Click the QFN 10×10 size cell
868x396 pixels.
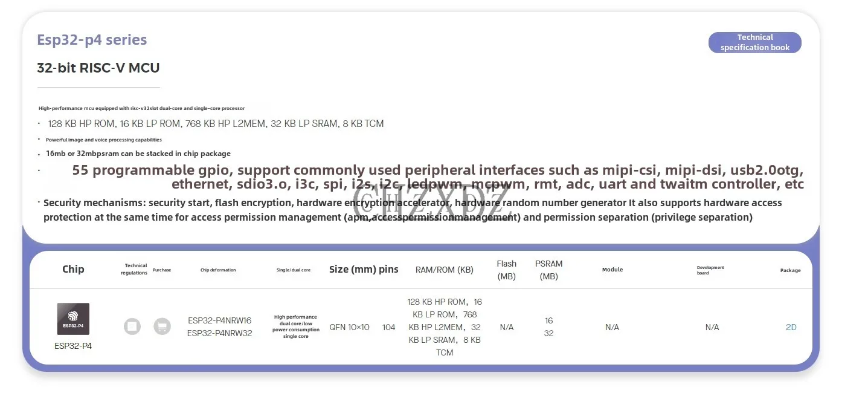(x=349, y=327)
